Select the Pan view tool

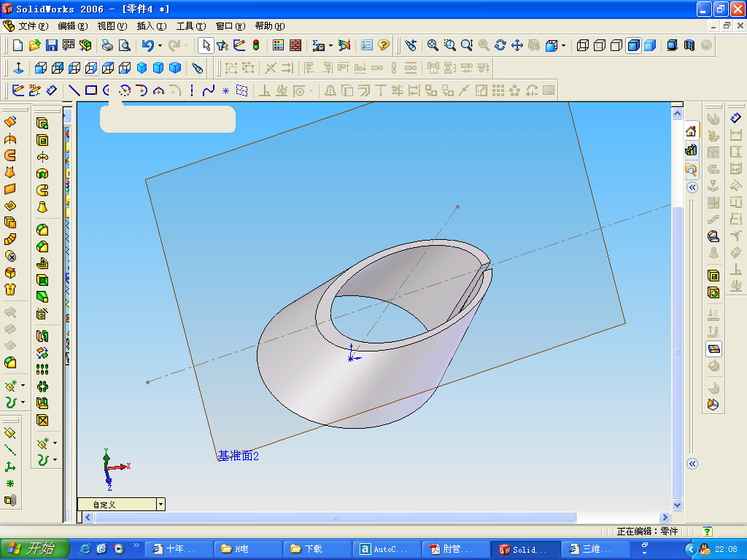point(517,45)
